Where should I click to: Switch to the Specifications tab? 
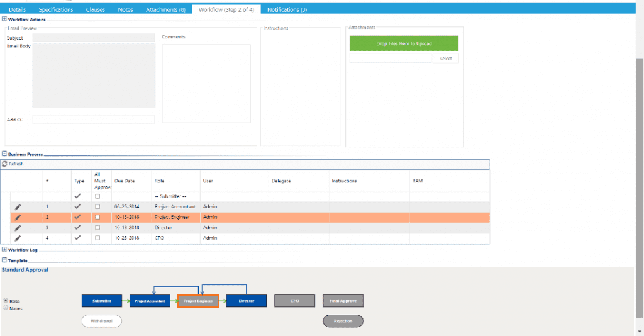click(x=56, y=9)
